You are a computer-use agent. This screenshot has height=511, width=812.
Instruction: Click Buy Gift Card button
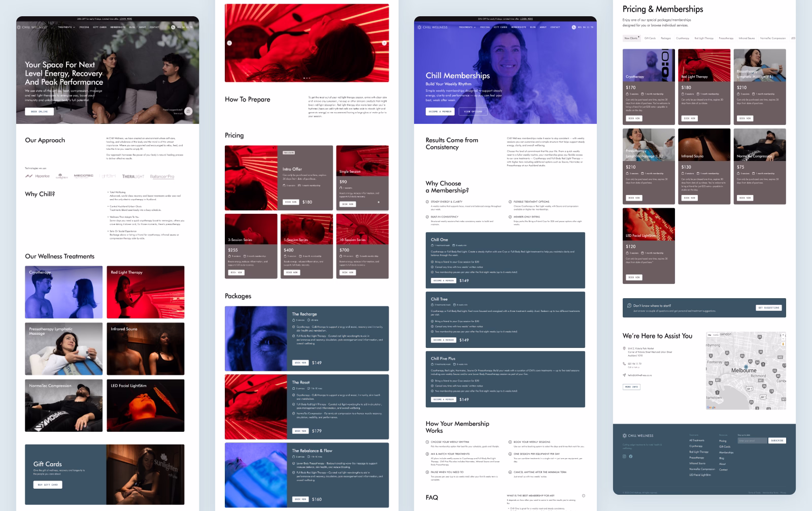(48, 485)
